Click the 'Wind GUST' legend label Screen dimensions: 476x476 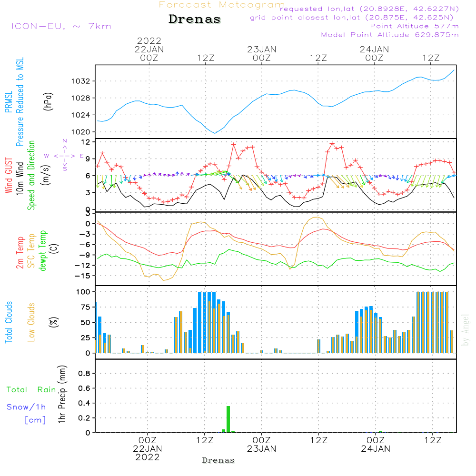(x=9, y=176)
